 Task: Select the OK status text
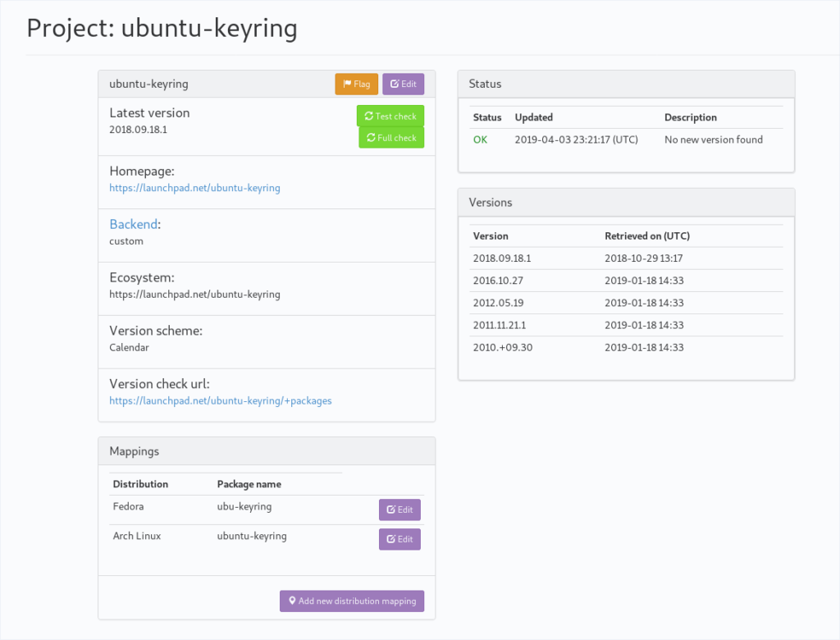480,139
